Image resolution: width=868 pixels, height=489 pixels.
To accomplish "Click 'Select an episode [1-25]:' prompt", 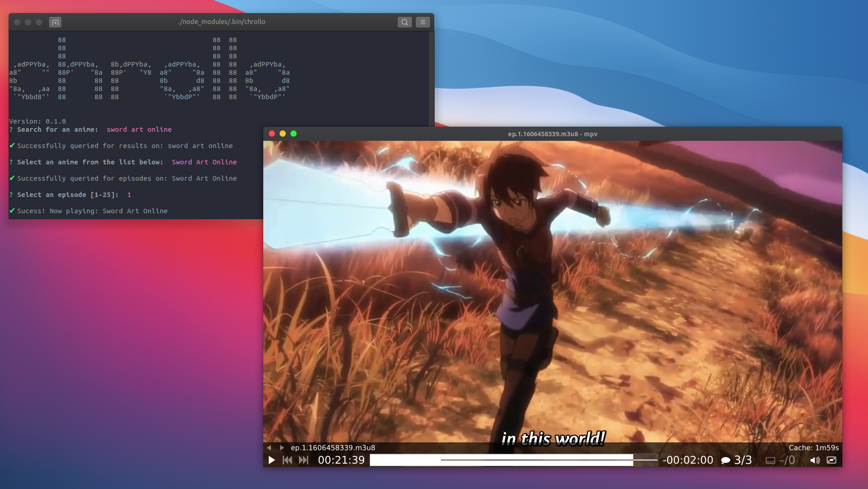I will [68, 195].
